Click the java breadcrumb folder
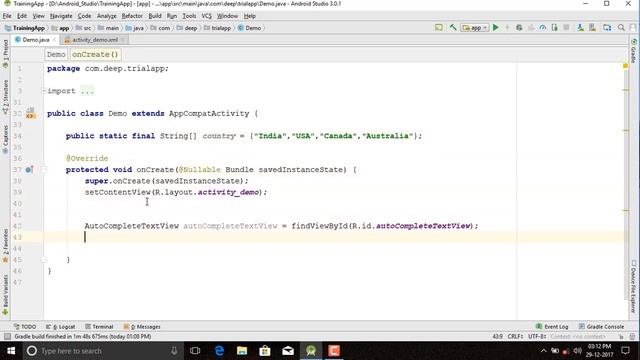The height and width of the screenshot is (360, 640). 135,28
